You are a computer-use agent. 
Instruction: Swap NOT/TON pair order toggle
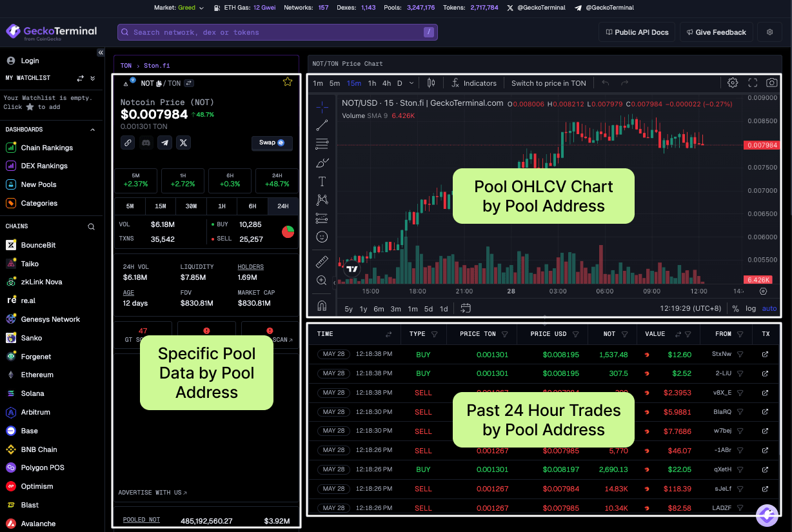(x=189, y=83)
